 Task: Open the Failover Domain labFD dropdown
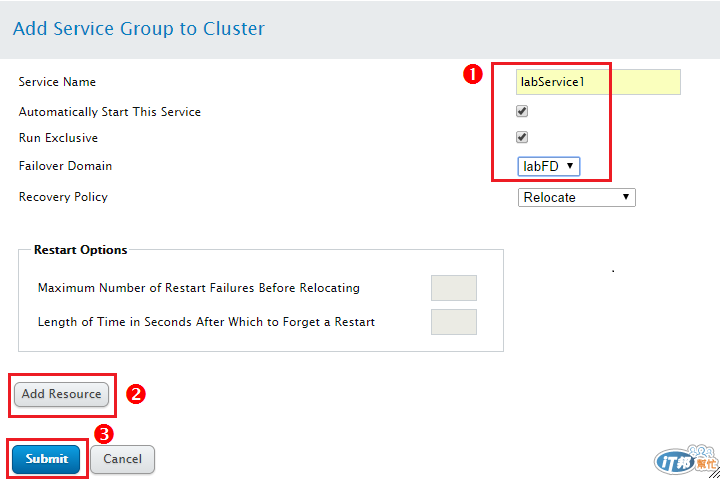[548, 166]
